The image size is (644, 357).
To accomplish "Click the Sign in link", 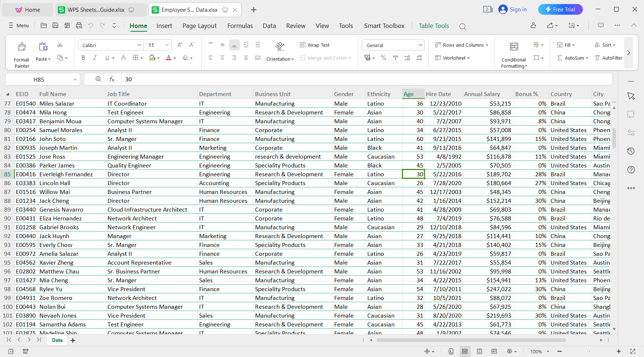I will click(x=517, y=9).
